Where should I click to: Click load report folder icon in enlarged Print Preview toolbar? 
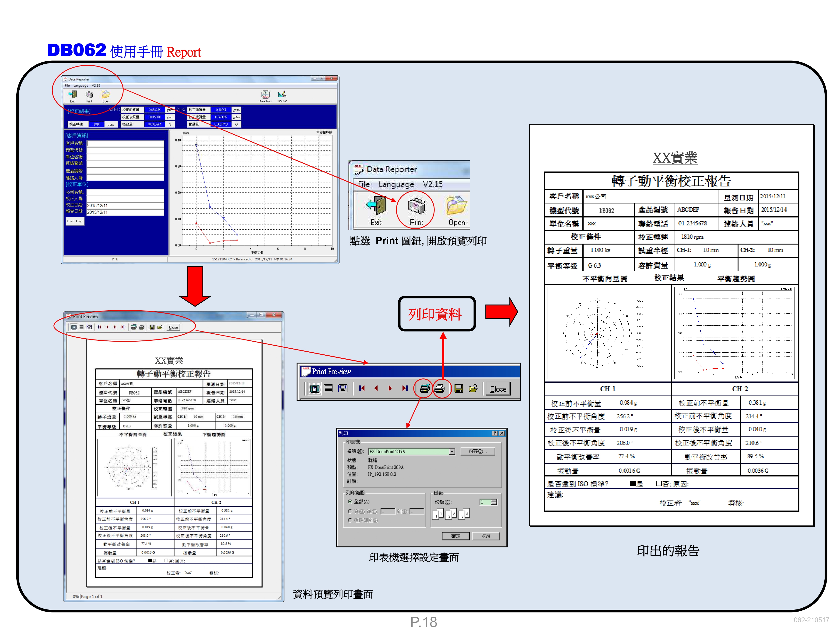click(473, 388)
